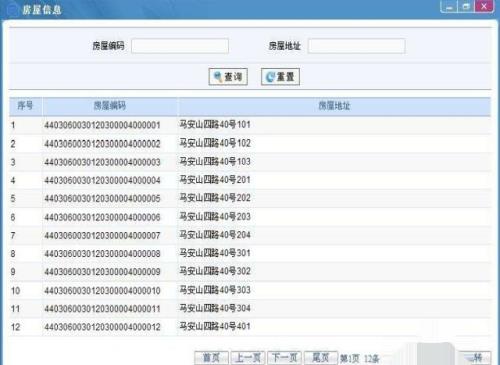The width and height of the screenshot is (500, 365).
Task: Select code 4403060030120300004000001
Action: [102, 125]
